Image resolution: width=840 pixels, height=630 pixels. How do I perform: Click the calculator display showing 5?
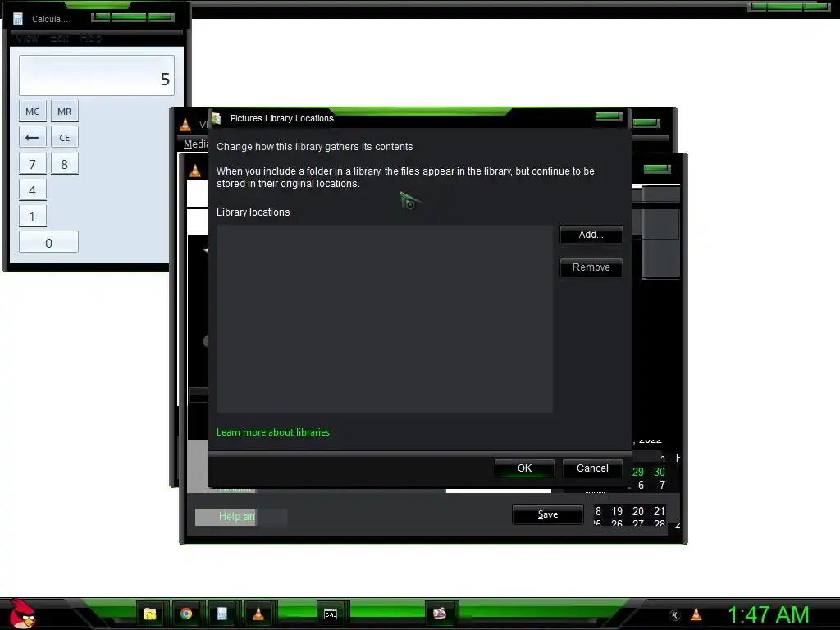97,76
